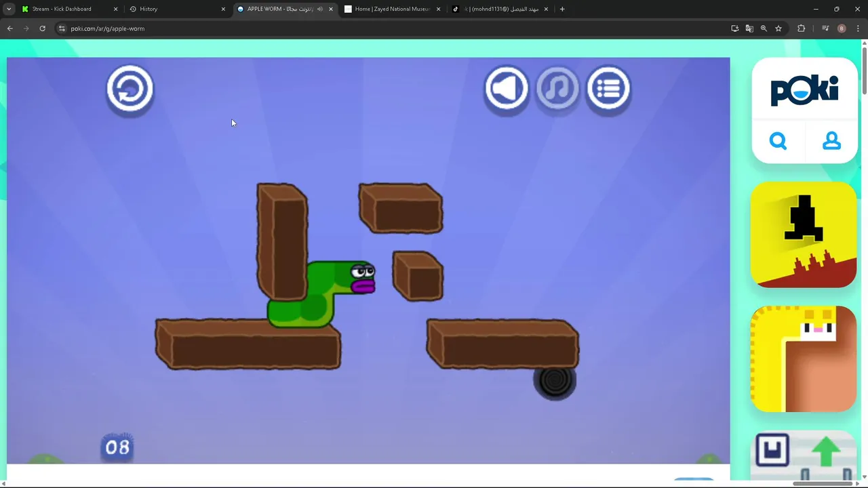Open the Poki user account icon
Screen dimensions: 868x488
tap(831, 141)
